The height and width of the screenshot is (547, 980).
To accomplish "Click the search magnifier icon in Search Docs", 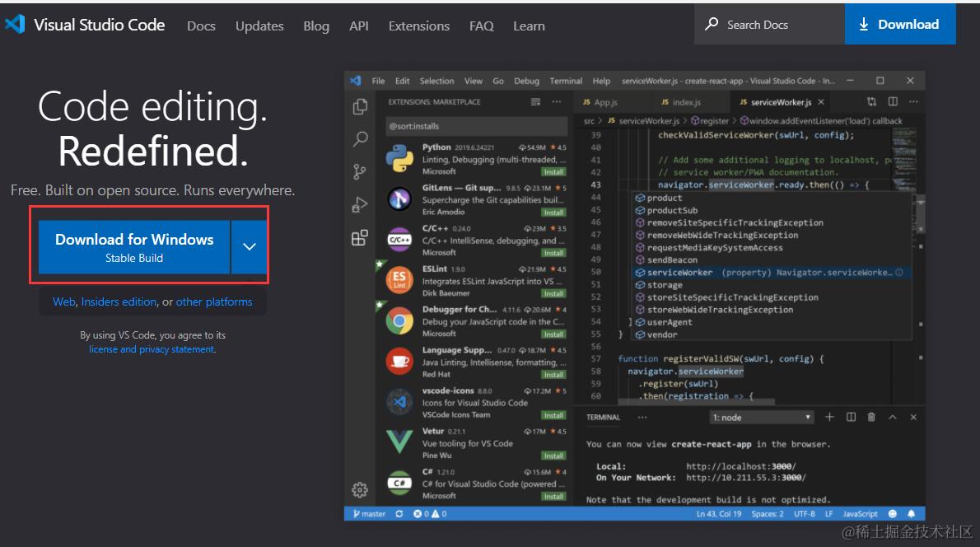I will (712, 24).
